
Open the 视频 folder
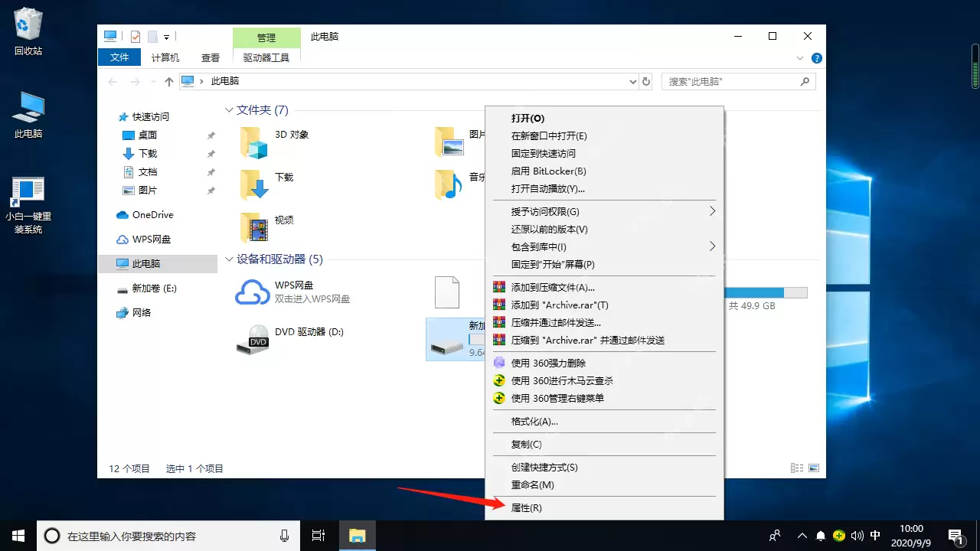coord(283,220)
